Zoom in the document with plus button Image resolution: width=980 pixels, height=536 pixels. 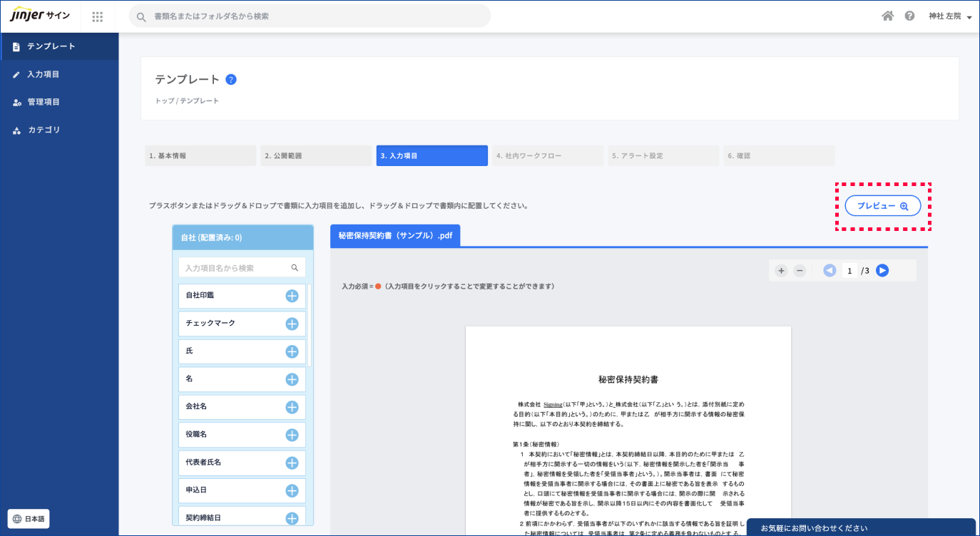pos(781,271)
